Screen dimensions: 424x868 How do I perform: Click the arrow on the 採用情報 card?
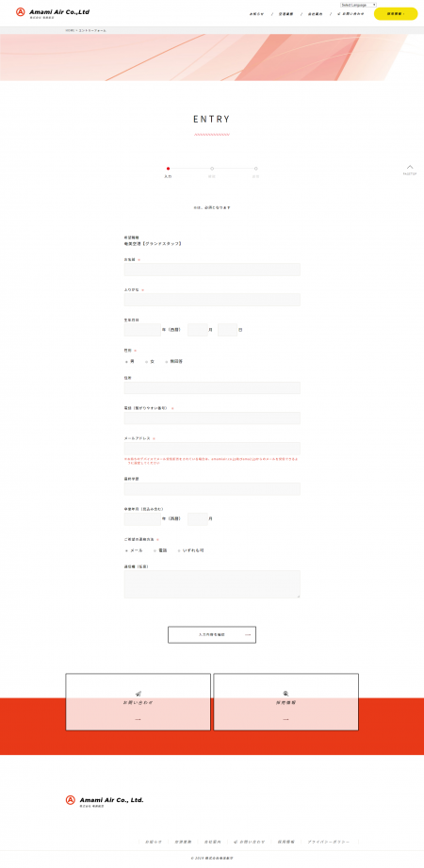(x=285, y=719)
